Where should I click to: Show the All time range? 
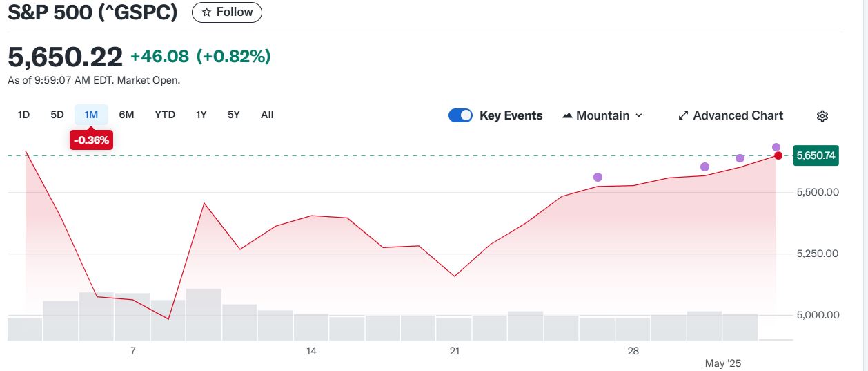267,115
